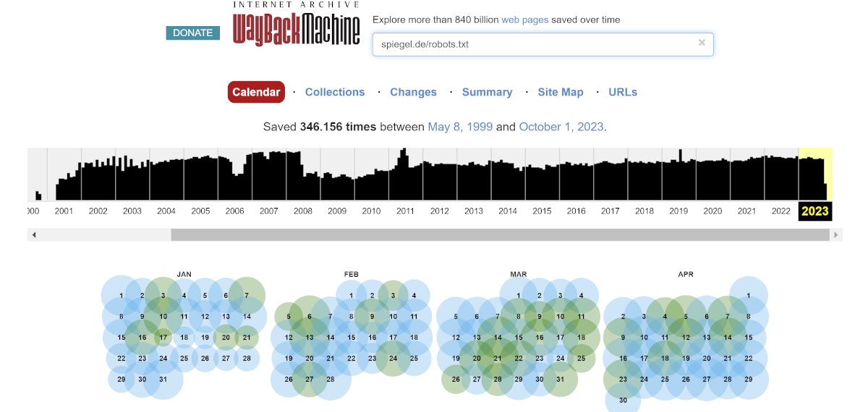Click the FEB month heading
Viewport: 868px width, 412px height.
352,274
